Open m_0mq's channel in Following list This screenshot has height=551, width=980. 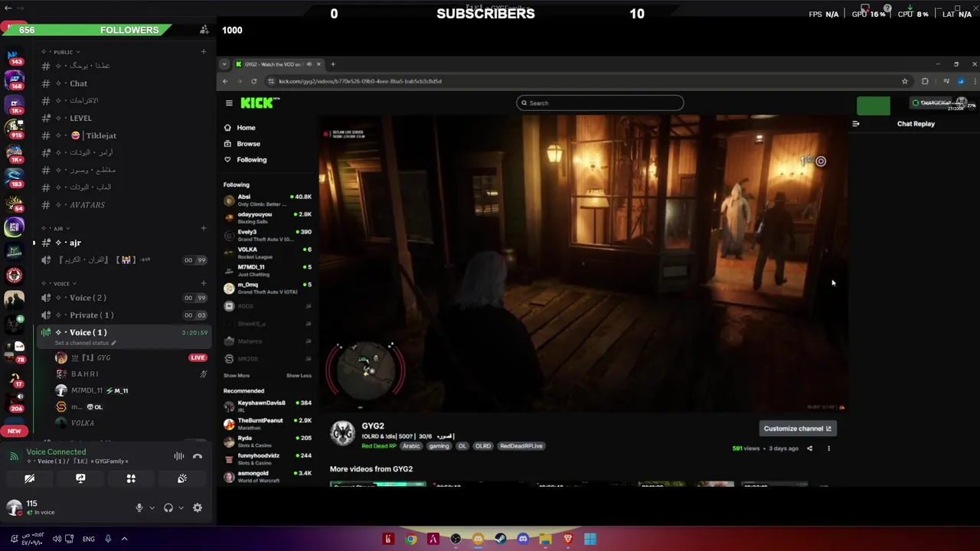(267, 288)
